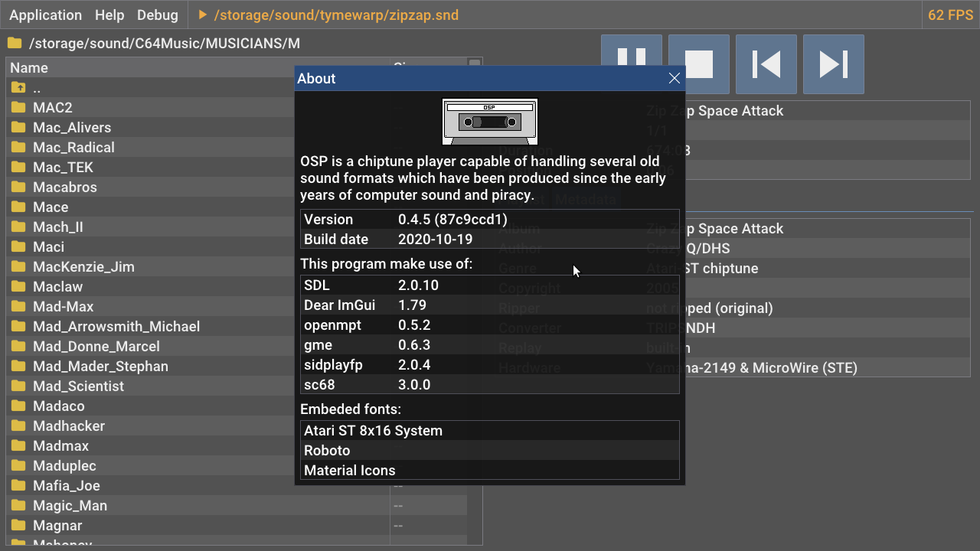Click the Maci folder icon
The height and width of the screenshot is (551, 980).
tap(18, 247)
